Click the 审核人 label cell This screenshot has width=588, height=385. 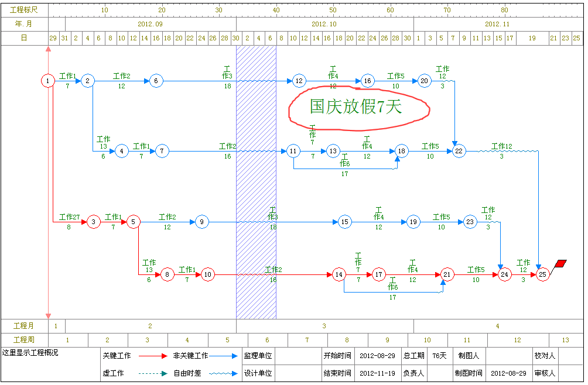(545, 373)
